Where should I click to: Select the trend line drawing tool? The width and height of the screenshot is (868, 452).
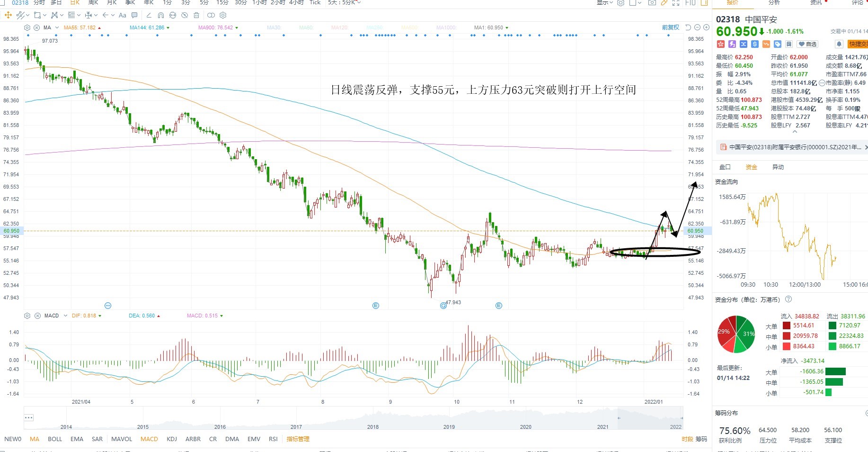[20, 15]
